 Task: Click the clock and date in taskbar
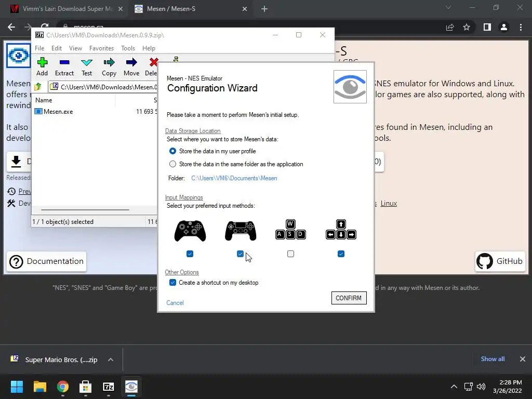[x=508, y=387]
